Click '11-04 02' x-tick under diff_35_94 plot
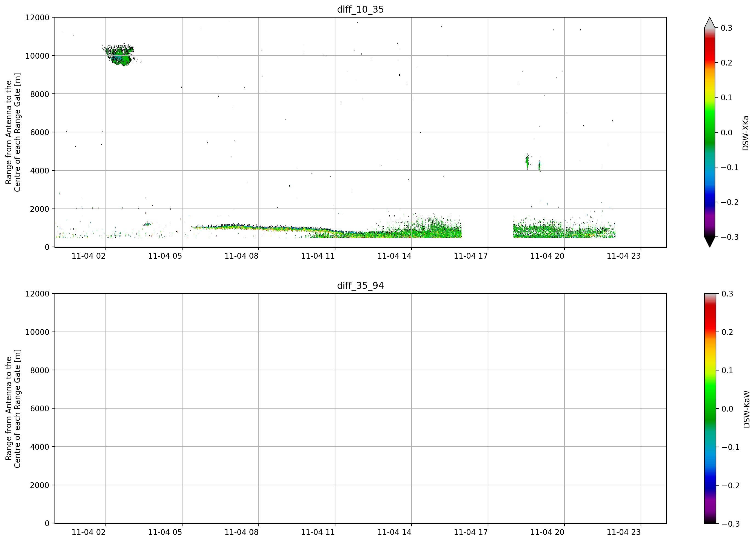Image resolution: width=756 pixels, height=542 pixels. point(89,532)
